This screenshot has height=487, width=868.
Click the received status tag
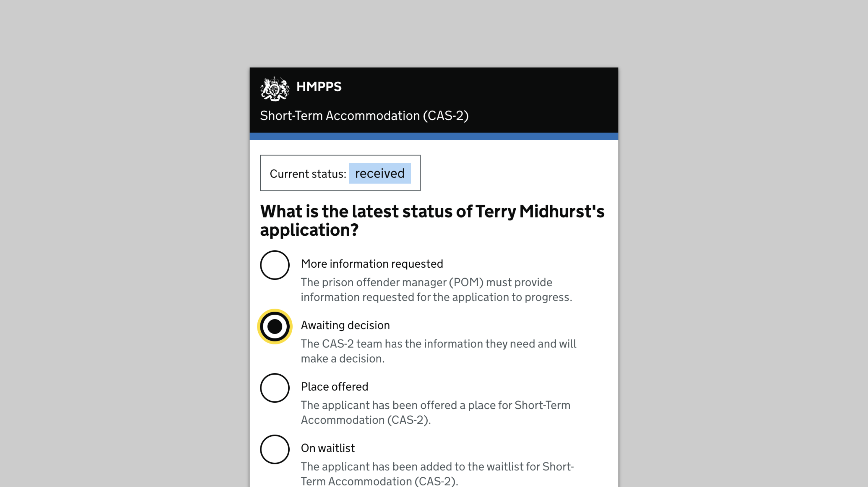pos(380,173)
